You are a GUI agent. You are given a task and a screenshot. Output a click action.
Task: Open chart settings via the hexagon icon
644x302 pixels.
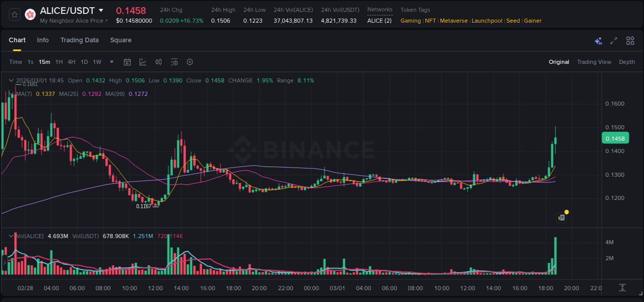point(190,62)
